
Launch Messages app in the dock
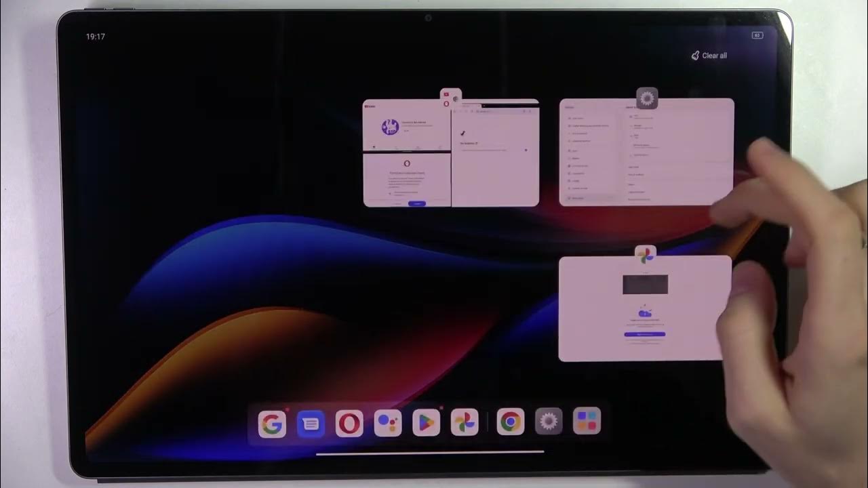tap(311, 424)
